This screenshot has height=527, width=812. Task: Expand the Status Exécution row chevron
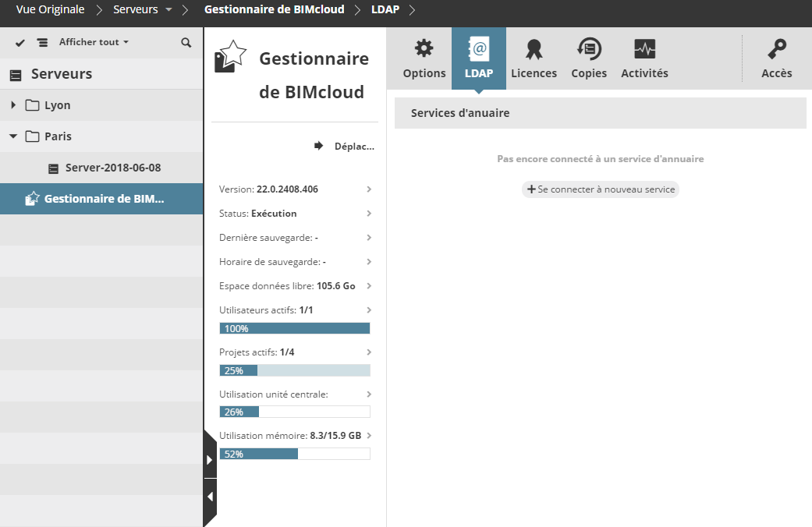click(x=369, y=214)
